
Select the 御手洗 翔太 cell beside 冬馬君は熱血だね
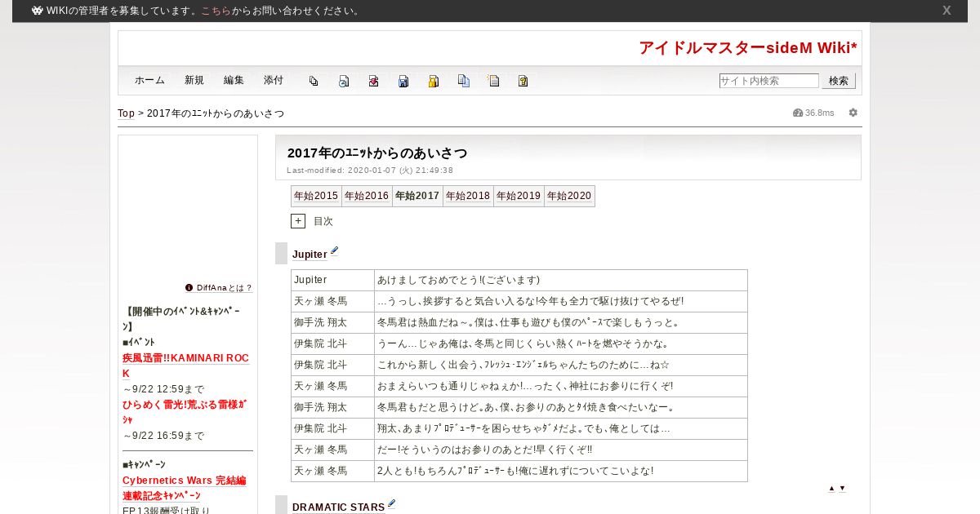pos(332,322)
